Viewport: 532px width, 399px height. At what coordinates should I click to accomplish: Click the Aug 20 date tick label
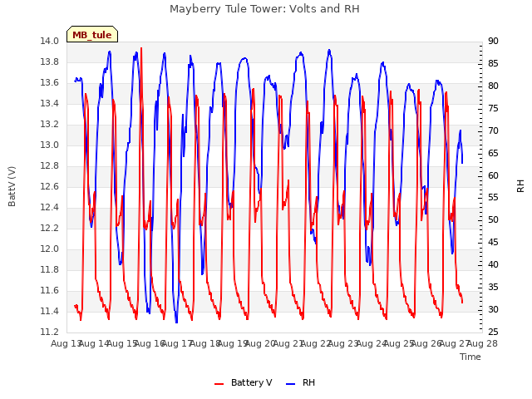coord(260,343)
